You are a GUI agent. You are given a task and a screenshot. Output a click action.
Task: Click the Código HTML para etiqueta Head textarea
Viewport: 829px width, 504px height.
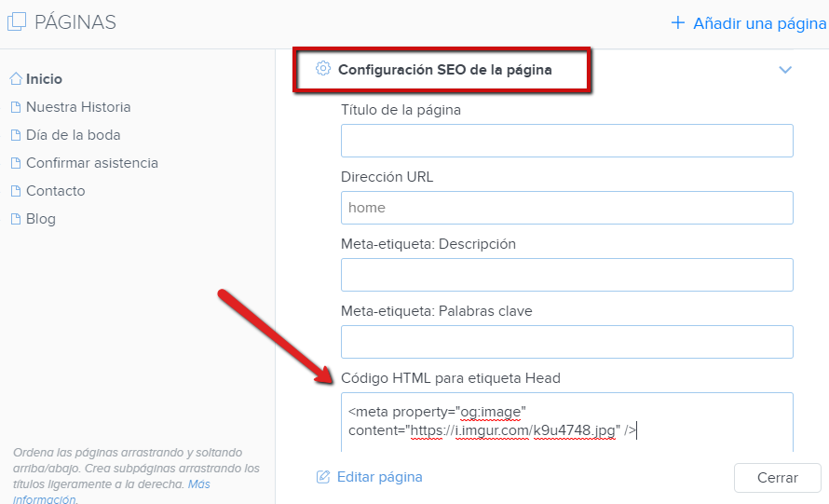(566, 422)
